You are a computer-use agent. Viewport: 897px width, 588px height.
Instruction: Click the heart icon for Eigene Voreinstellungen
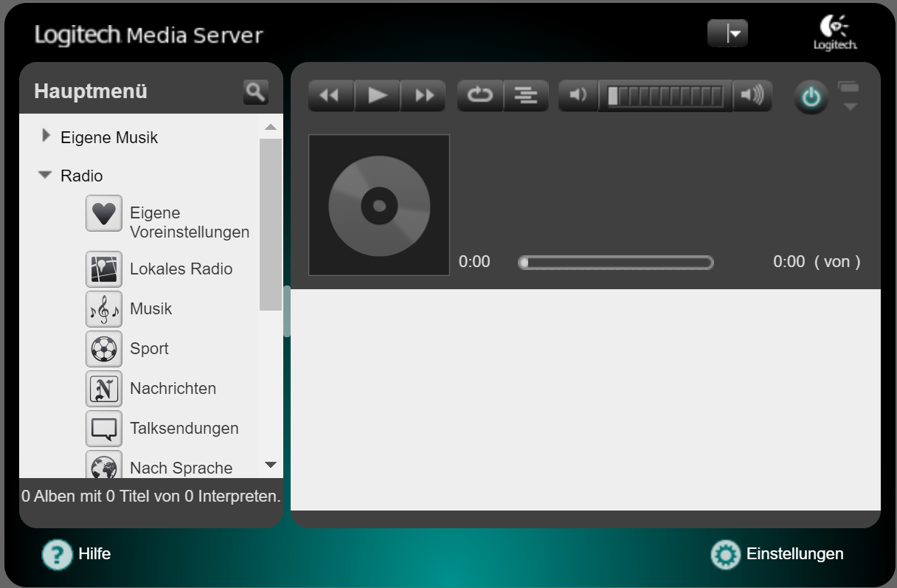coord(104,213)
